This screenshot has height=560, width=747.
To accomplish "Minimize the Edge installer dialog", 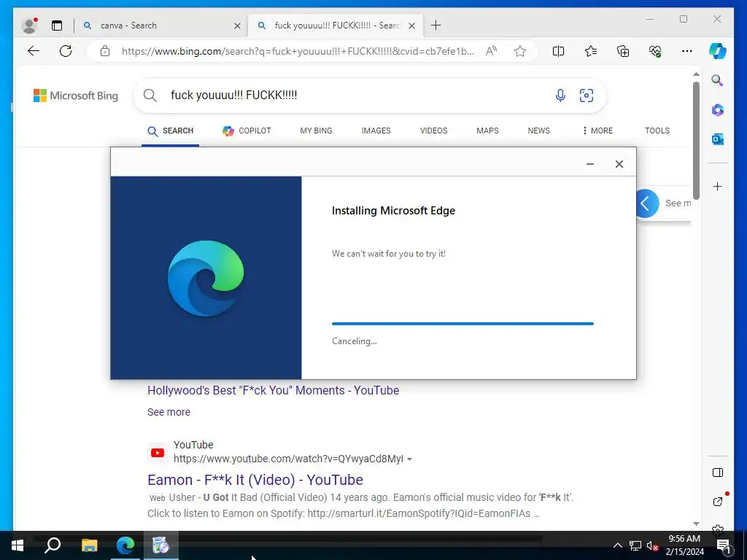I will [589, 164].
